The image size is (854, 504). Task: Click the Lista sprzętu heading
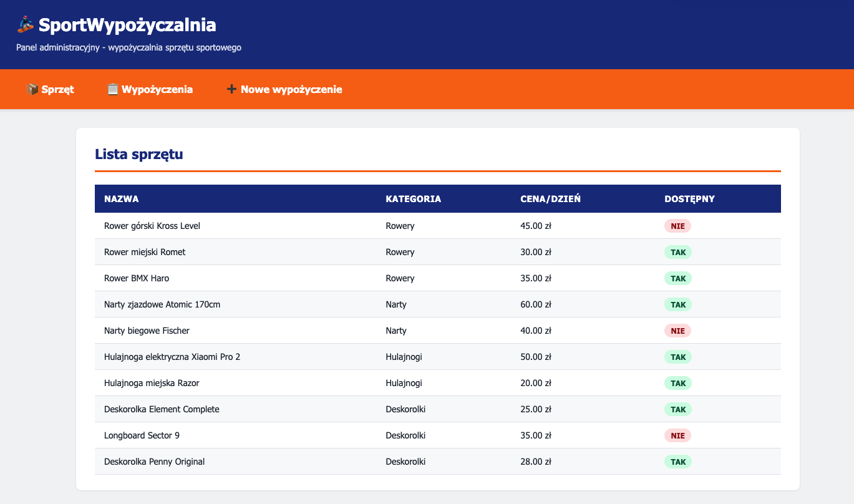click(139, 155)
